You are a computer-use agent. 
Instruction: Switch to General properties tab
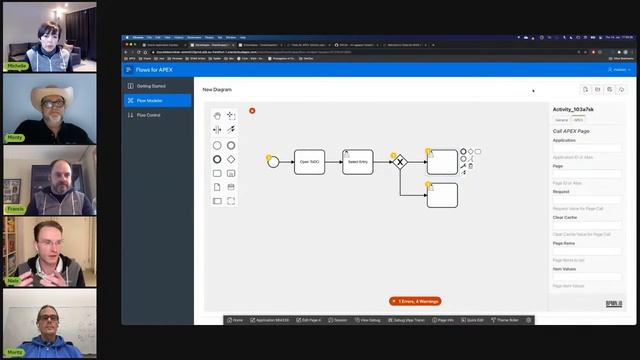tap(562, 120)
